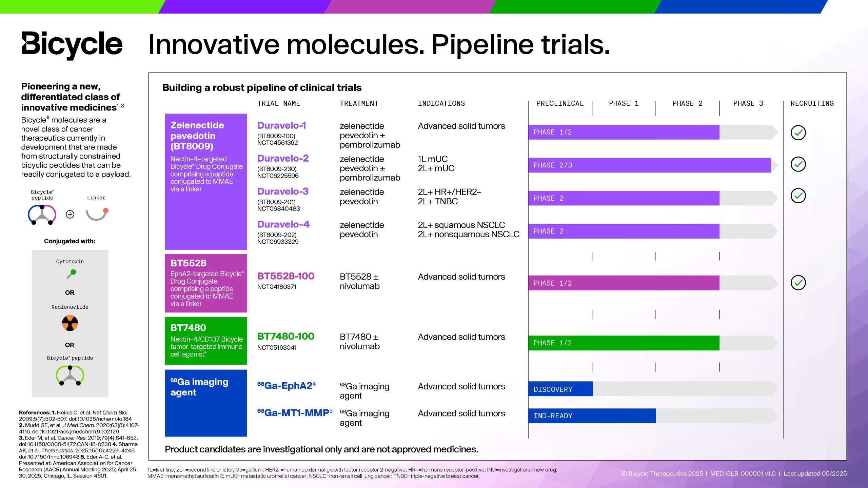Click the magenta BT5528 description card
Screen dimensions: 868x488
[x=206, y=283]
